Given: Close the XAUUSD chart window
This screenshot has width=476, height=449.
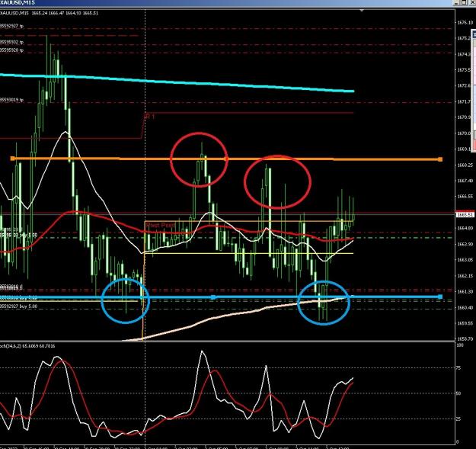Looking at the screenshot, I should pyautogui.click(x=471, y=2).
